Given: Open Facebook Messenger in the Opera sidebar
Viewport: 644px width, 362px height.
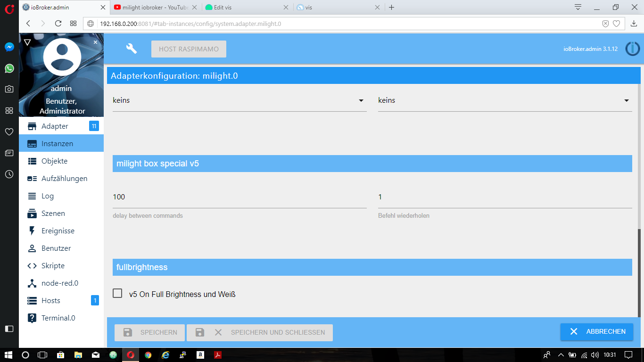Looking at the screenshot, I should coord(9,47).
